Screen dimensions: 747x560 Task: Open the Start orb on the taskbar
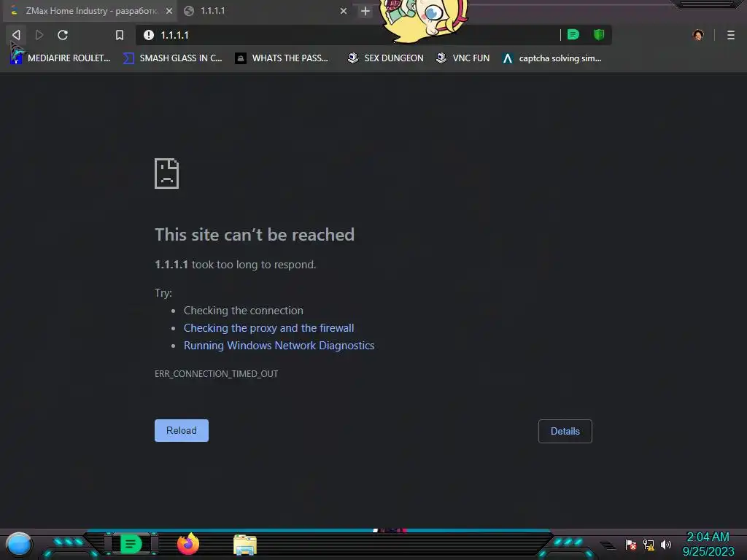(x=19, y=544)
